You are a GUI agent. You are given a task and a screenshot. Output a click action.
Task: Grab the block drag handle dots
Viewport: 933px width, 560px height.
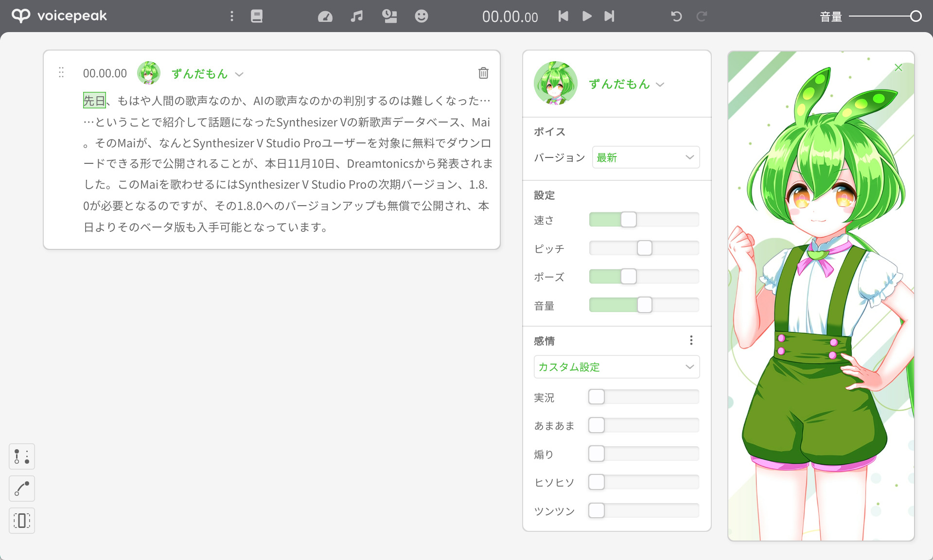[61, 72]
